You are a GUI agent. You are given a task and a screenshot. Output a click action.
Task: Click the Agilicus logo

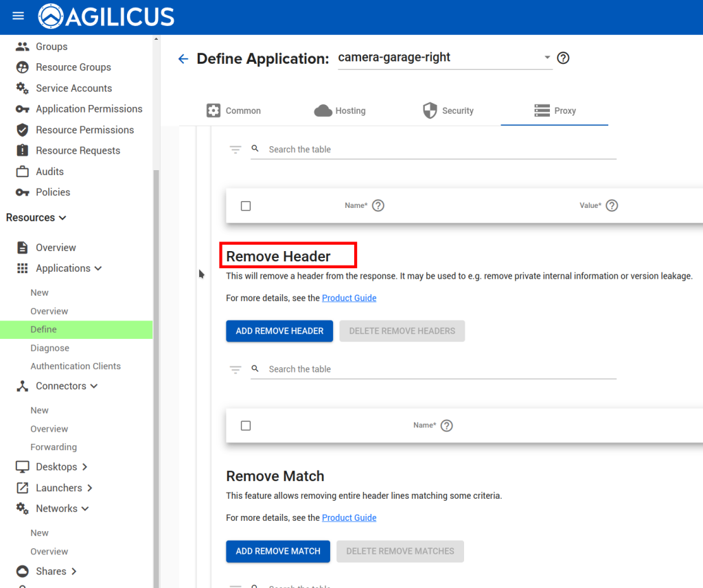(x=106, y=16)
